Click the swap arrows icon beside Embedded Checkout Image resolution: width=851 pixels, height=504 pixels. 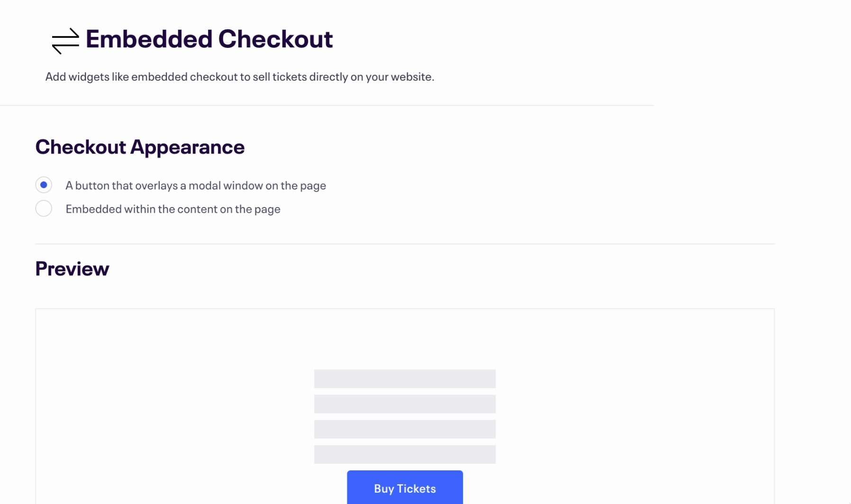click(x=65, y=41)
